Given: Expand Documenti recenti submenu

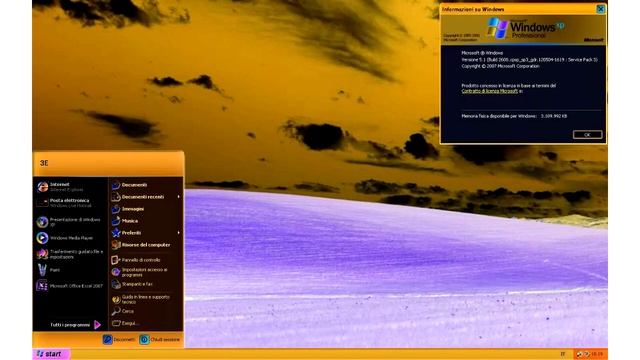Looking at the screenshot, I should point(146,197).
